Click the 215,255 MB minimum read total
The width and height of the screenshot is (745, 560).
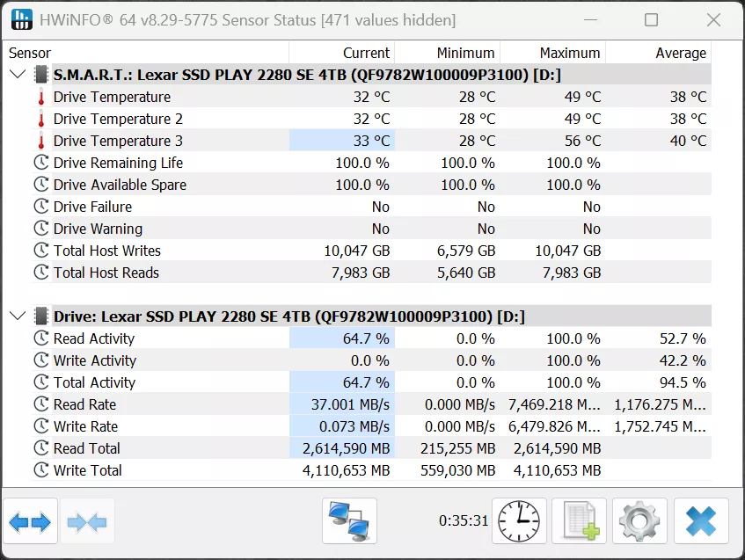[x=458, y=448]
